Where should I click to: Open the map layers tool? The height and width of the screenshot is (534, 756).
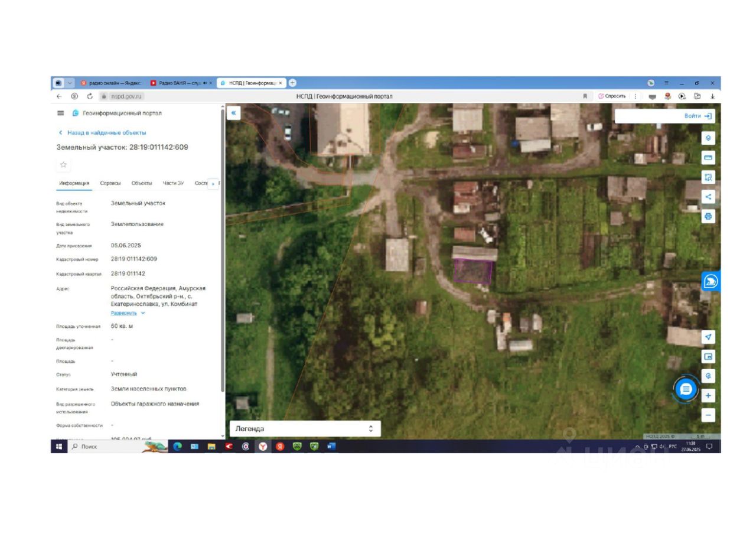point(708,138)
